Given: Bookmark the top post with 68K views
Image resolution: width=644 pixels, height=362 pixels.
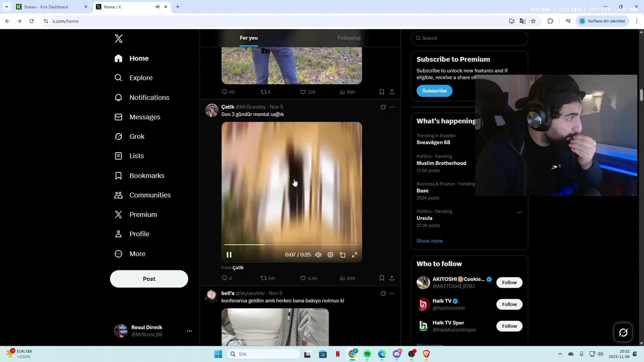Looking at the screenshot, I should pos(382,92).
